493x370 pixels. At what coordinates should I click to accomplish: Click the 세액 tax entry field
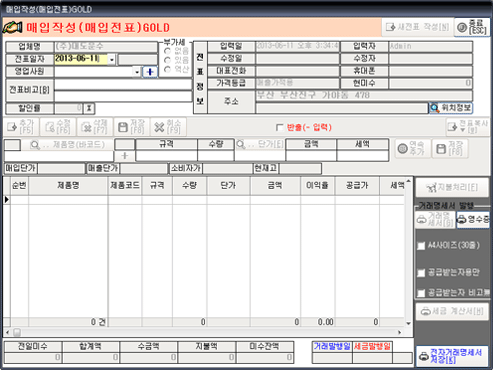tap(362, 156)
